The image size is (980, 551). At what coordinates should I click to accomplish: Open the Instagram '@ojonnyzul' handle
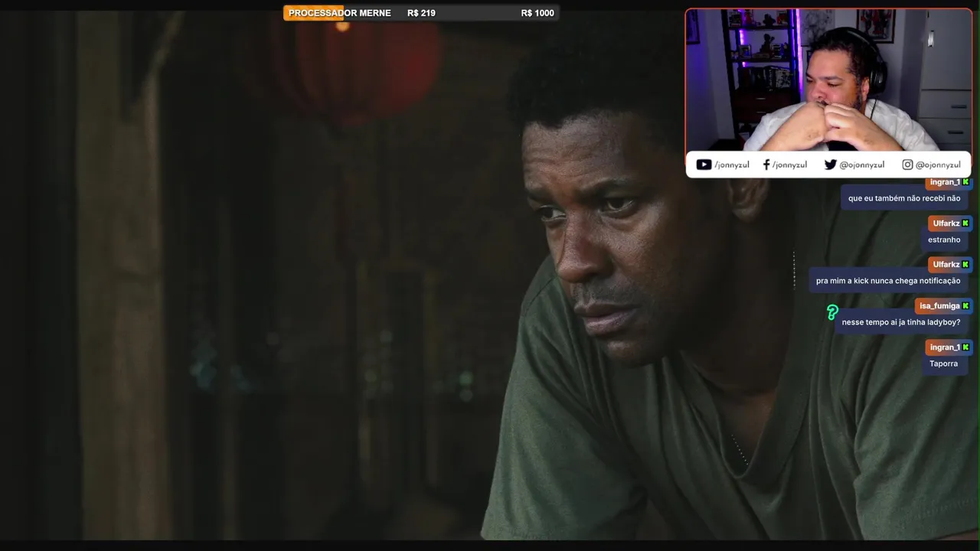pyautogui.click(x=938, y=165)
